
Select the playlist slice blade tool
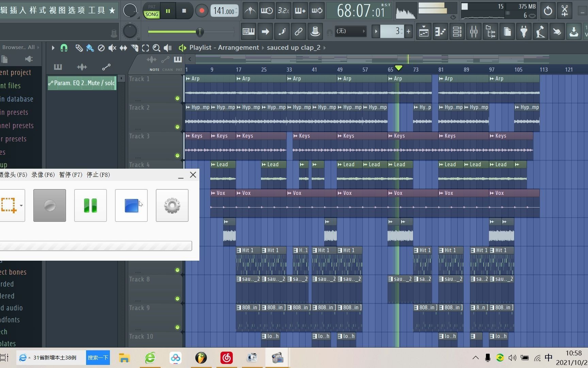[x=134, y=48]
